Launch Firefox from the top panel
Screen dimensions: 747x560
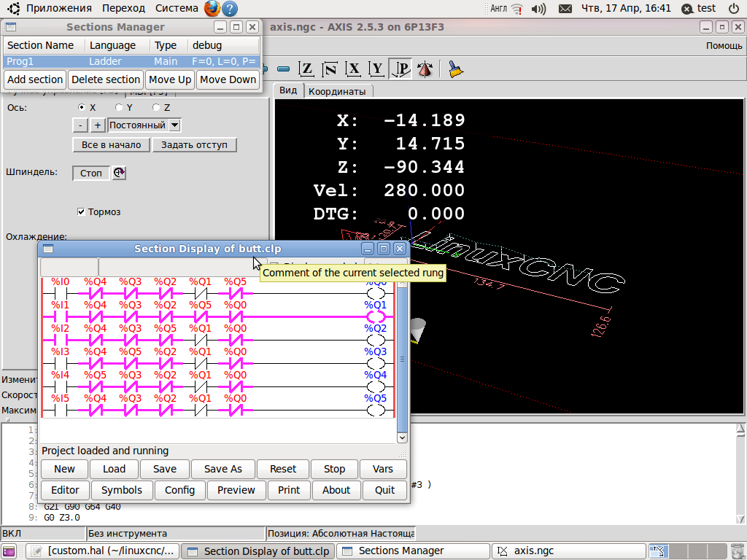pos(212,8)
